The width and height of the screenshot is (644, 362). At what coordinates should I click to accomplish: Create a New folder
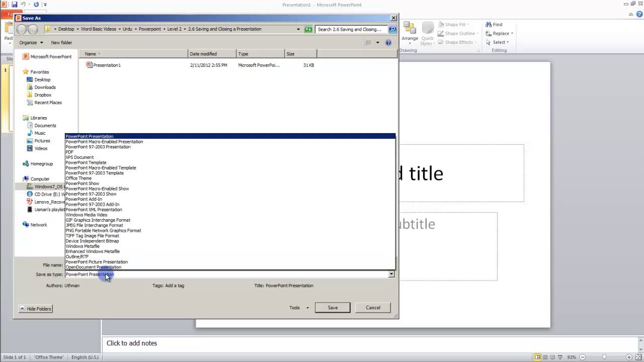61,43
